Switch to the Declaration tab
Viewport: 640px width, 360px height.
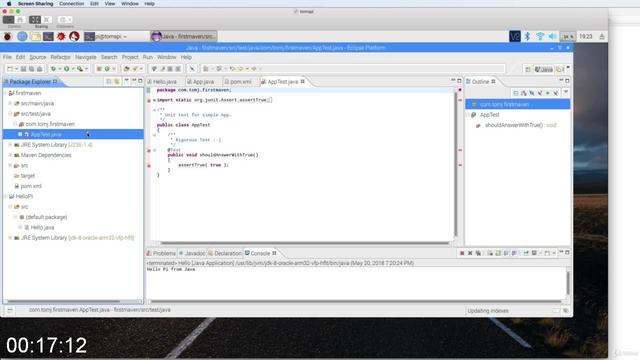tap(225, 253)
